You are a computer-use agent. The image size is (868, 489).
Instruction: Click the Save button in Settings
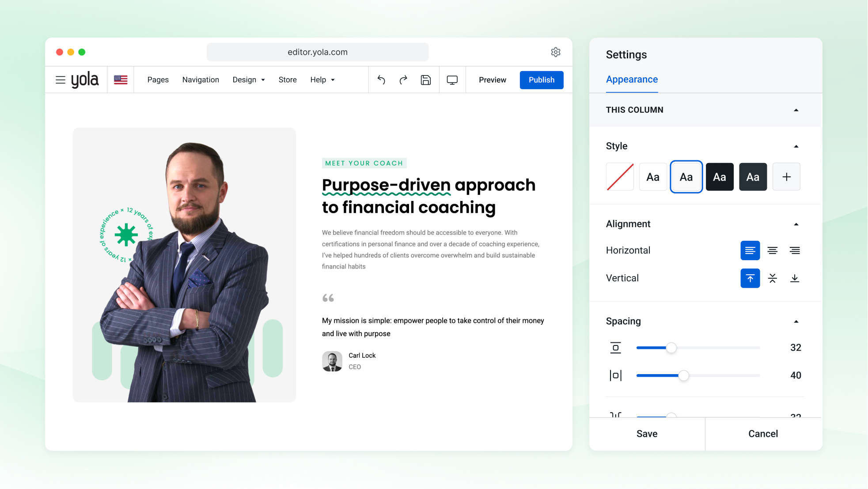(647, 434)
